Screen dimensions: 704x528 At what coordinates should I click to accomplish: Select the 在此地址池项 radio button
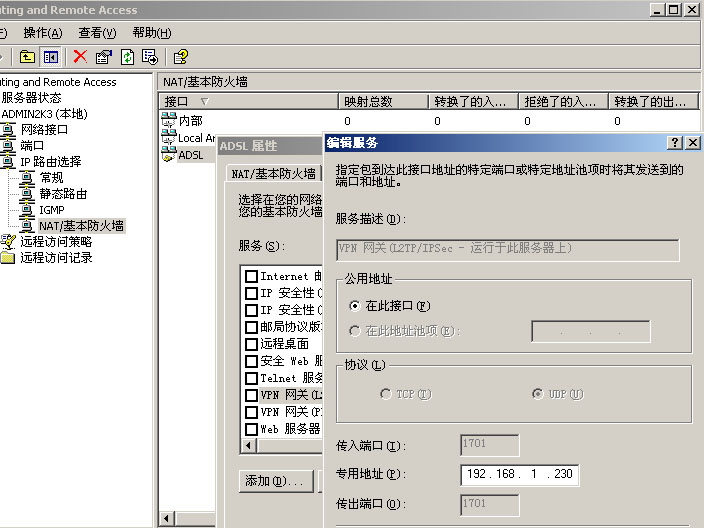click(x=355, y=331)
